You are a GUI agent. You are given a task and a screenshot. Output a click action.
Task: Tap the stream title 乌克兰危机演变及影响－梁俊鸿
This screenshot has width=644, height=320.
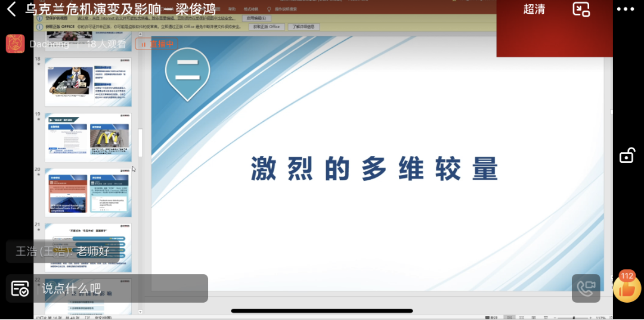(x=120, y=8)
